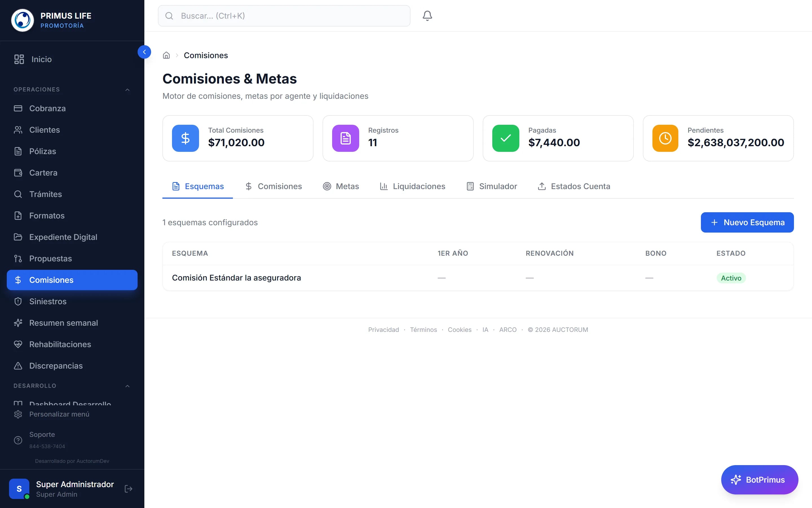Select Comisiones in the sidebar

[72, 280]
